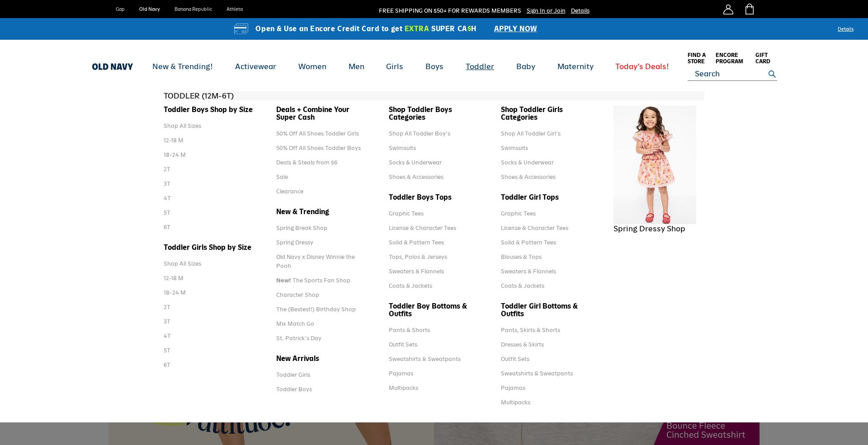Open Dresses & Skirts link
The width and height of the screenshot is (868, 445).
[522, 344]
